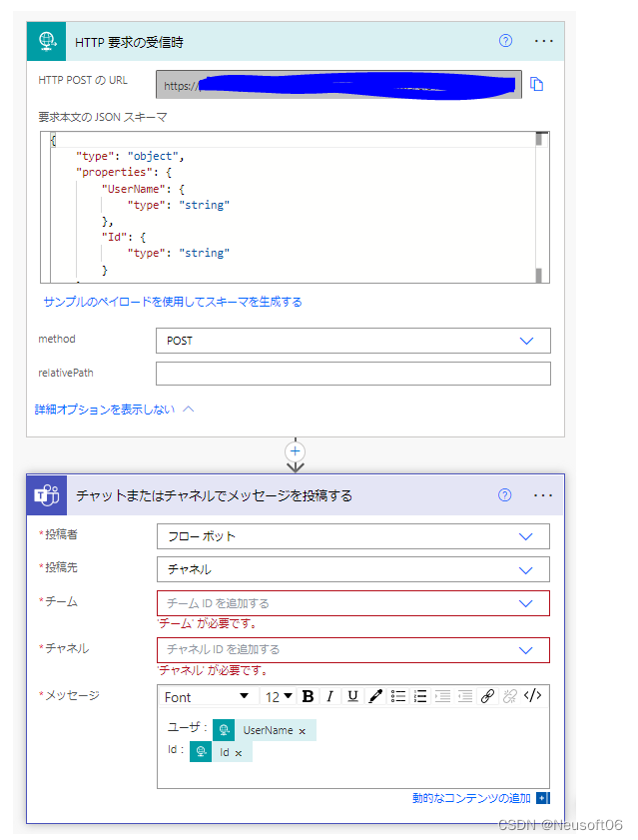The height and width of the screenshot is (840, 638).
Task: Insert a numbered list in the message
Action: [420, 696]
